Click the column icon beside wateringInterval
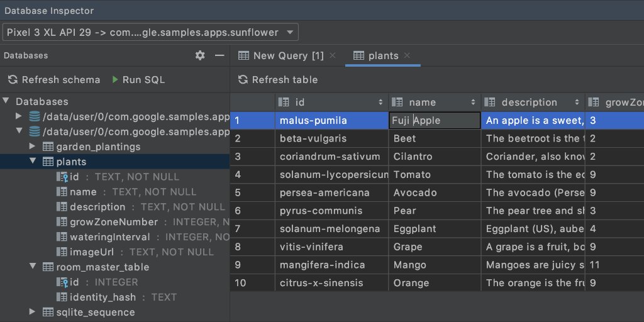 62,237
